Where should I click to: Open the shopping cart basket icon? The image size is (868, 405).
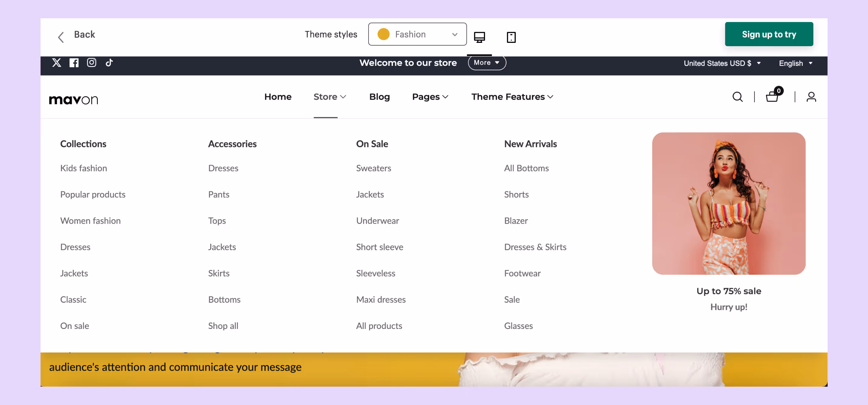point(772,97)
